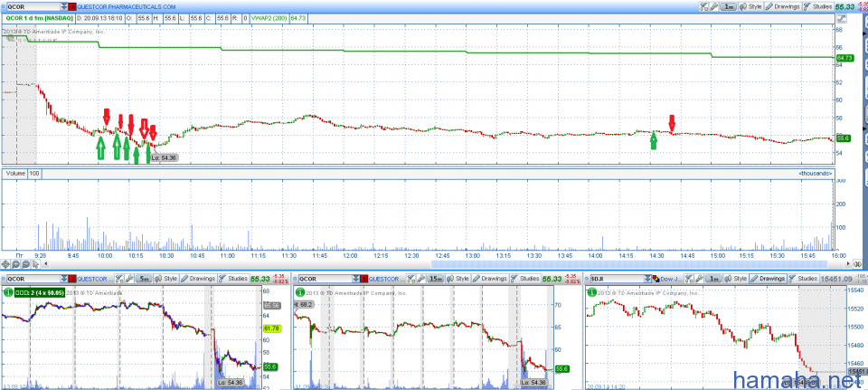Click the QCOR 1 d 1m [NASDAQ] label
This screenshot has height=390, width=868.
pos(39,18)
